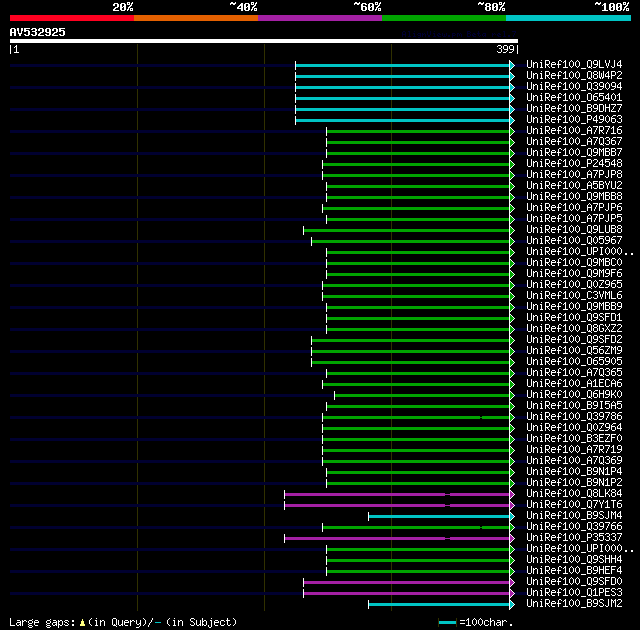Click the cyan ~100% identity legend segment
The width and height of the screenshot is (640, 630).
pyautogui.click(x=569, y=18)
